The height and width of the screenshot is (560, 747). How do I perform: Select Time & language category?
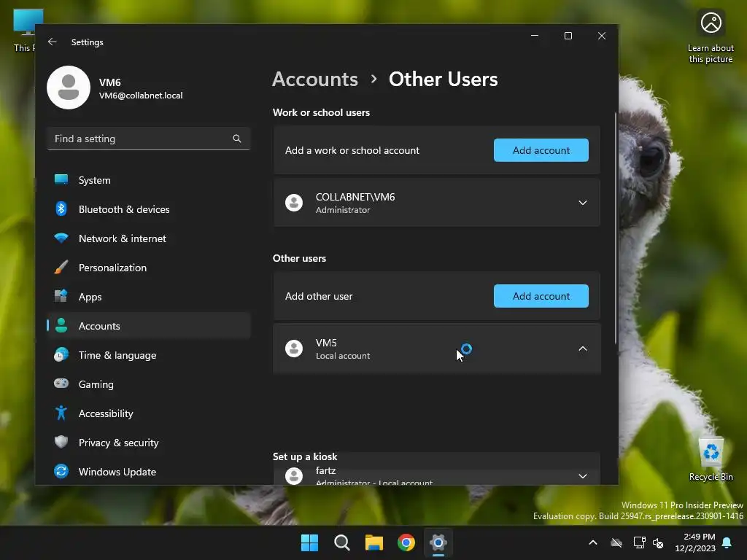(x=149, y=355)
